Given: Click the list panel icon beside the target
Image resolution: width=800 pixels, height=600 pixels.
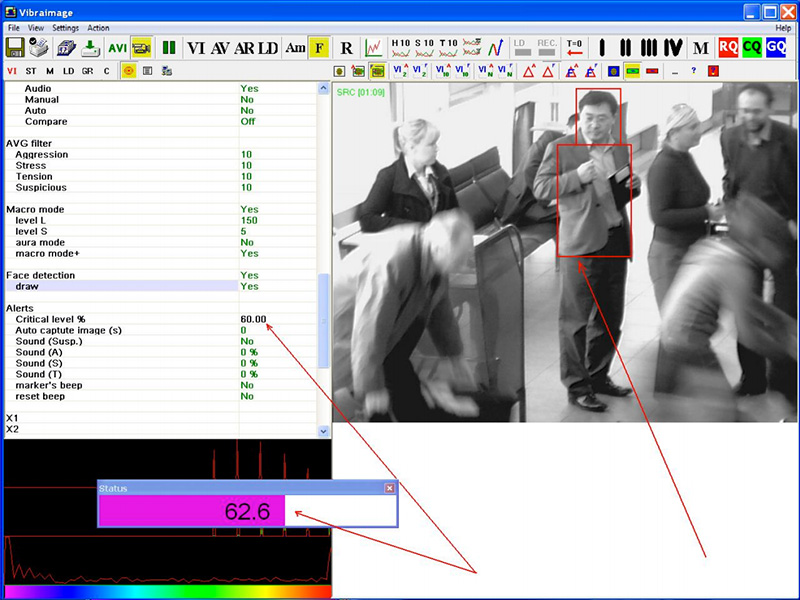Looking at the screenshot, I should coord(147,71).
